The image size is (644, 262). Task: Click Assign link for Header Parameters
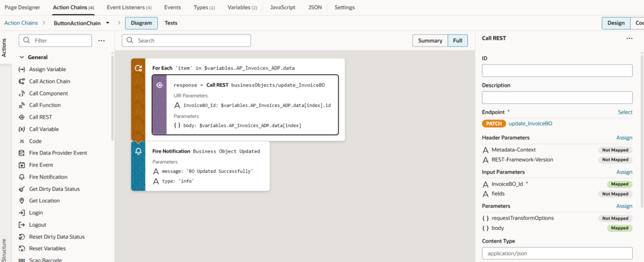[624, 138]
